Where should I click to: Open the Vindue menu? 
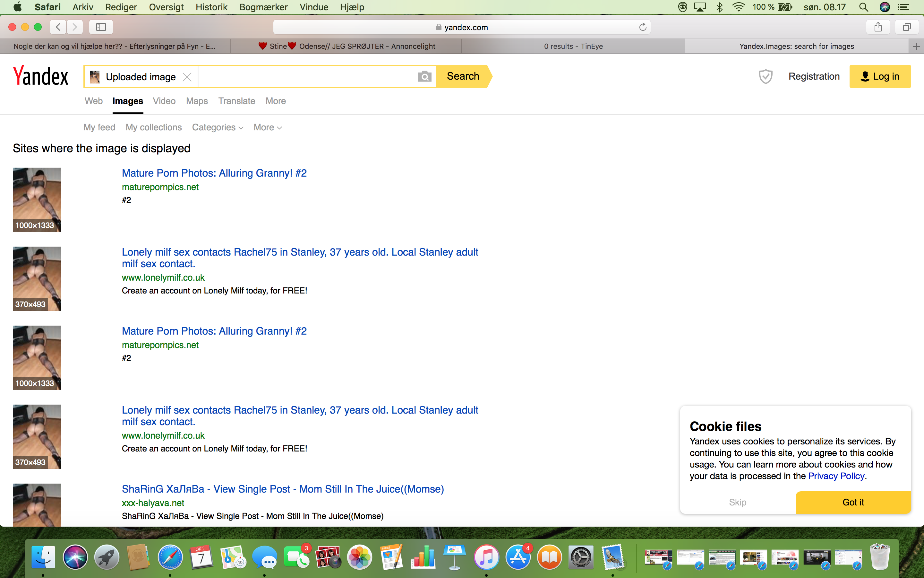tap(314, 7)
